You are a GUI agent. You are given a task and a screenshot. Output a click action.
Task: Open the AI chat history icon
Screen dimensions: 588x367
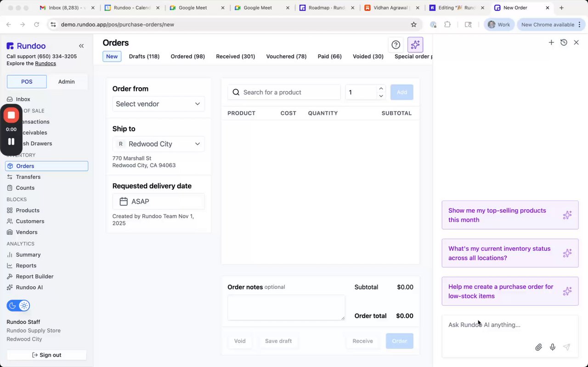pos(564,42)
